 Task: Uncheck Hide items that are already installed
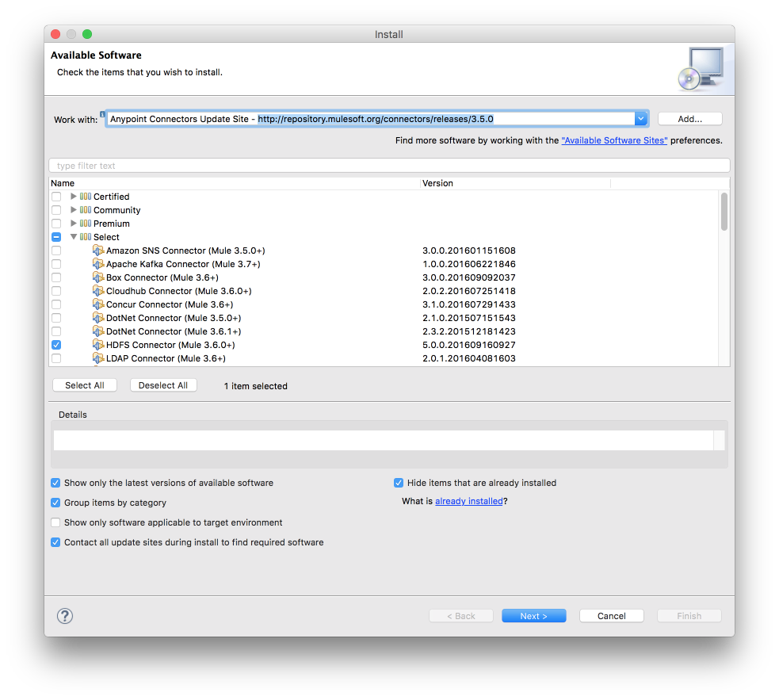pyautogui.click(x=399, y=483)
